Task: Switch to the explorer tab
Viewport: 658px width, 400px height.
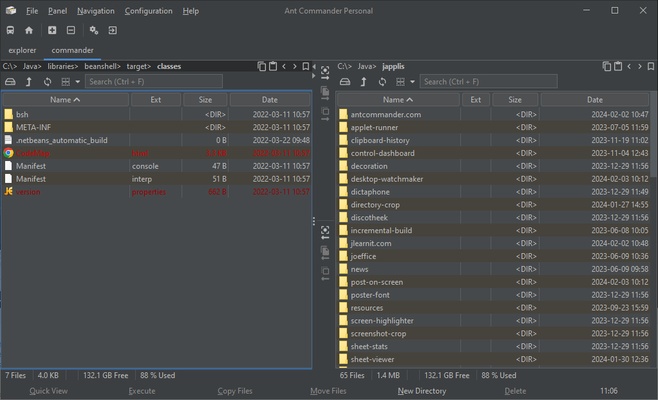Action: pos(22,50)
